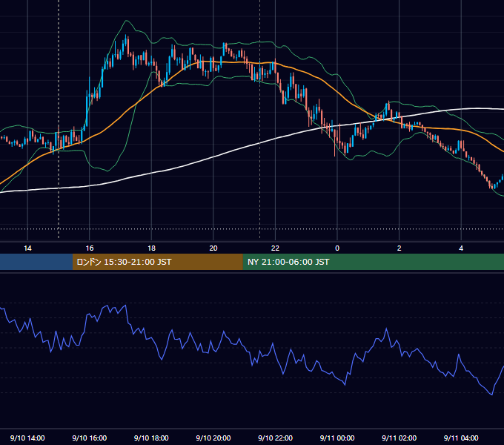Click the 9/10 20:00 time label
Image resolution: width=504 pixels, height=445 pixels.
(213, 438)
